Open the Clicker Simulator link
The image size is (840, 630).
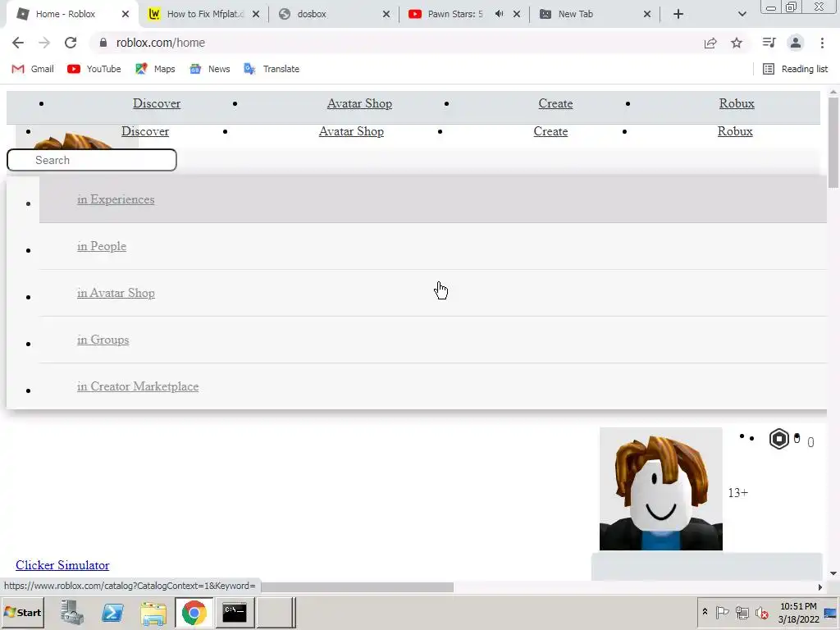[62, 565]
